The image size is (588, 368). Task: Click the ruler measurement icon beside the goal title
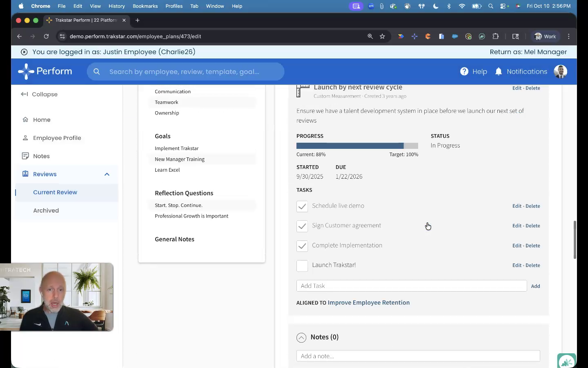[x=303, y=91]
